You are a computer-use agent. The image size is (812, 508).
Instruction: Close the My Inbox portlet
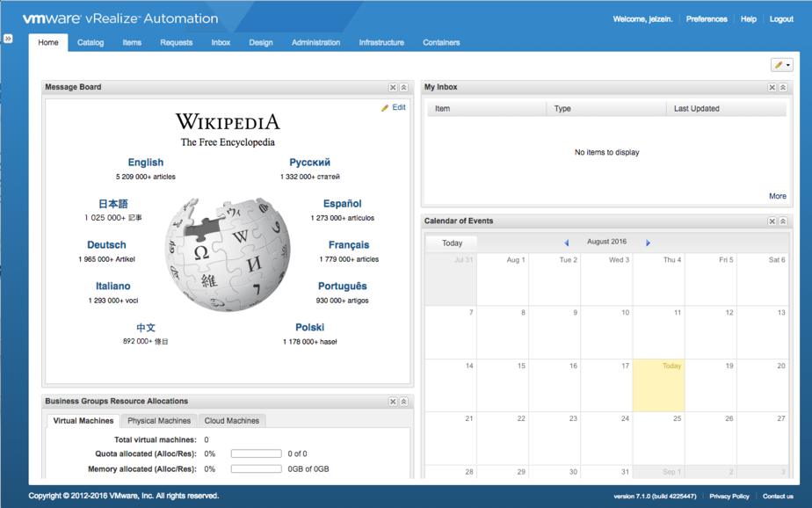click(772, 88)
